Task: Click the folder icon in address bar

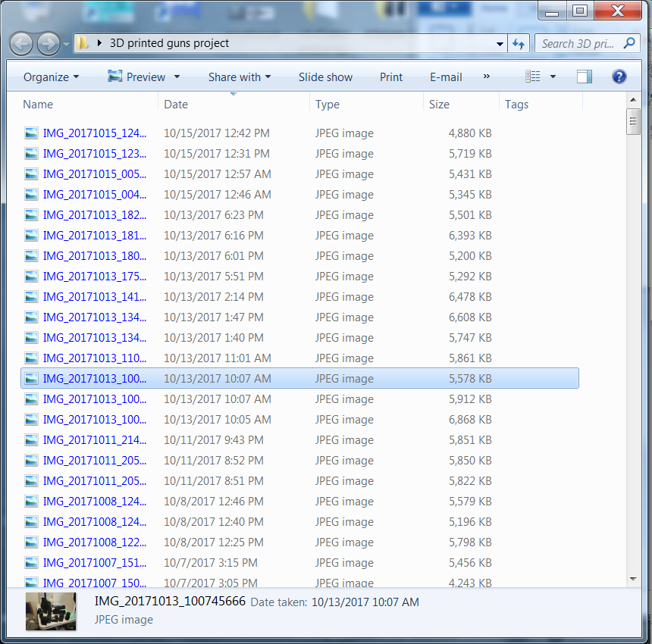Action: pyautogui.click(x=83, y=42)
